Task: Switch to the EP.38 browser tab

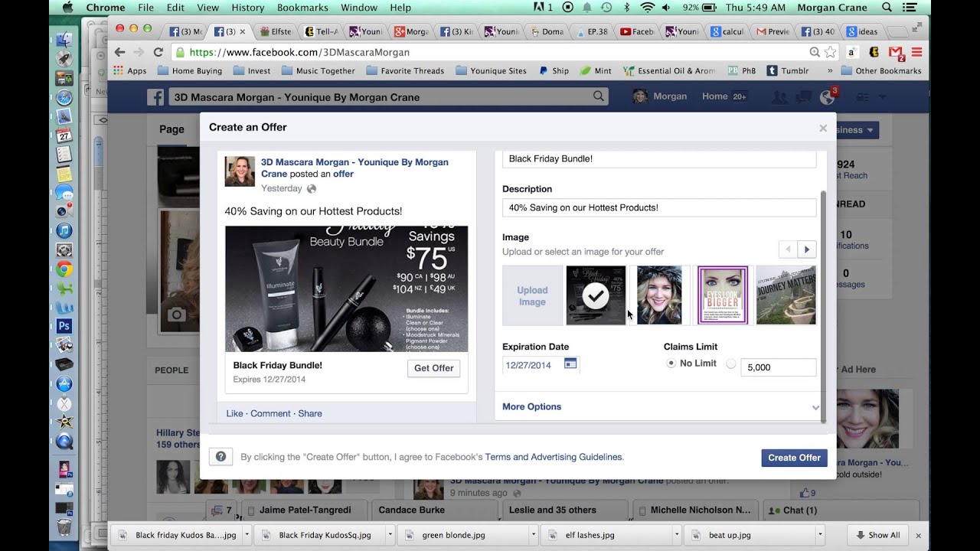Action: [593, 31]
